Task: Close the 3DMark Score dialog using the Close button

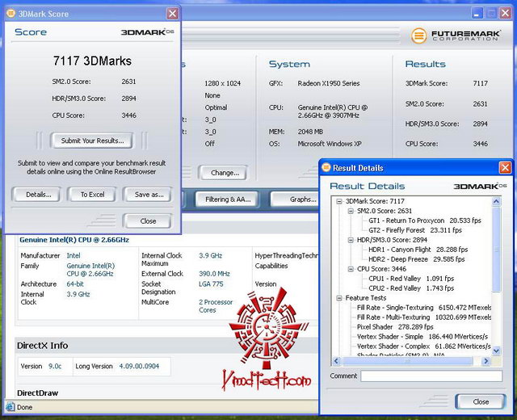Action: (x=147, y=220)
